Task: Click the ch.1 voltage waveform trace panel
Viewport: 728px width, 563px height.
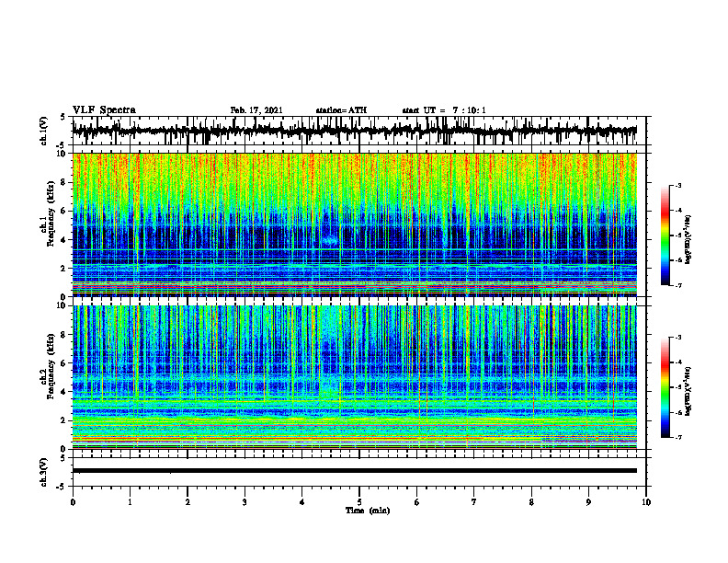Action: coord(358,131)
